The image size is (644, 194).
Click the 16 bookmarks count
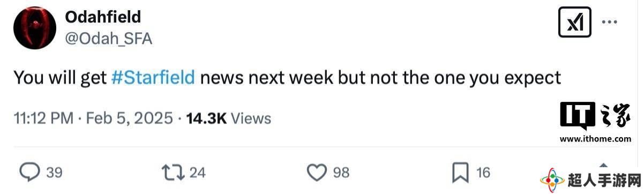[x=483, y=173]
